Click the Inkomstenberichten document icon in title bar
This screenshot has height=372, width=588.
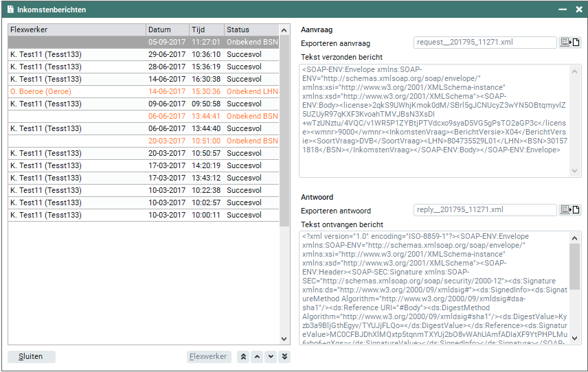point(10,9)
